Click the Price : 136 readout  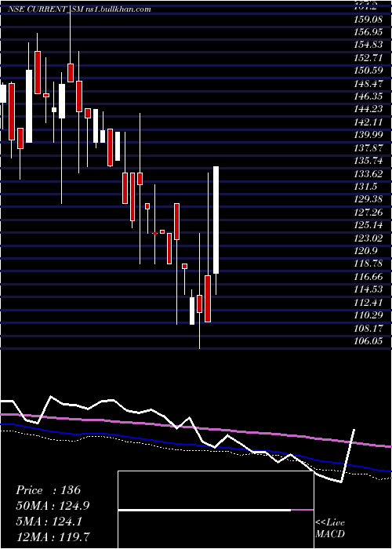click(49, 490)
